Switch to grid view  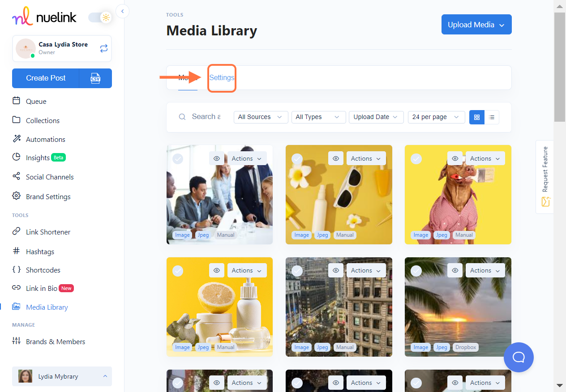click(477, 117)
